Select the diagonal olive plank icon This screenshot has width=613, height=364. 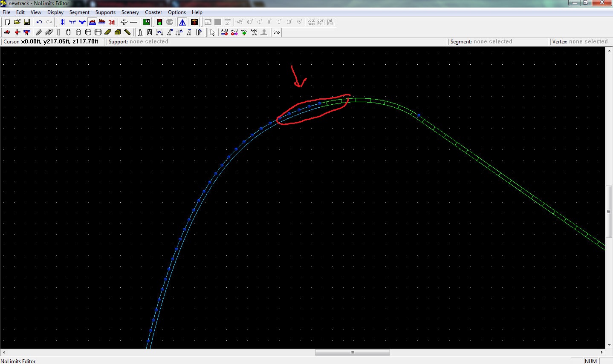point(127,32)
